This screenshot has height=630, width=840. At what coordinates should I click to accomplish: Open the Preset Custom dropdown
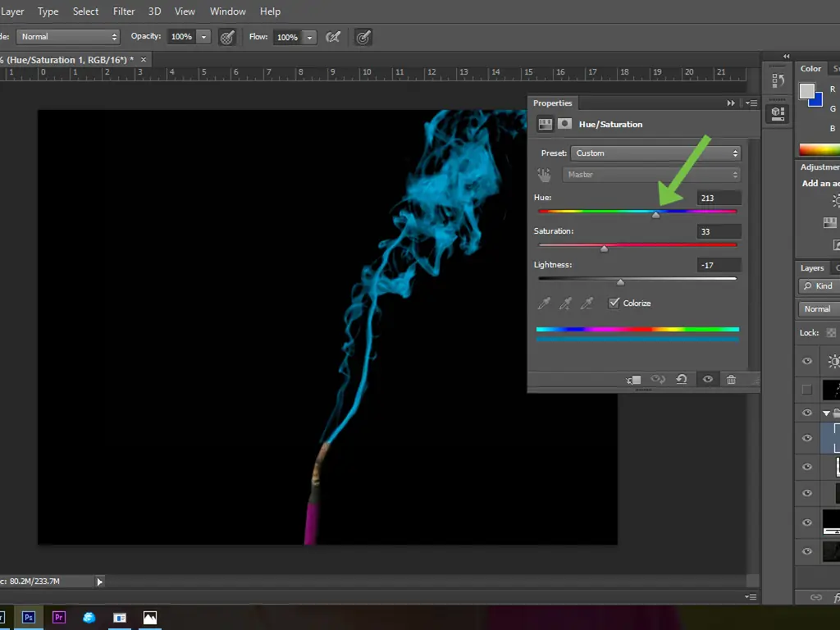click(655, 153)
